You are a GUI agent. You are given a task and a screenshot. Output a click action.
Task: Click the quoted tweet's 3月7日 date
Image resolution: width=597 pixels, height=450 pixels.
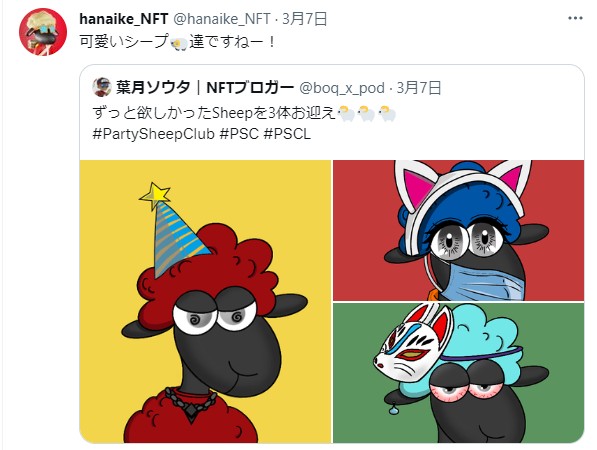coord(419,88)
